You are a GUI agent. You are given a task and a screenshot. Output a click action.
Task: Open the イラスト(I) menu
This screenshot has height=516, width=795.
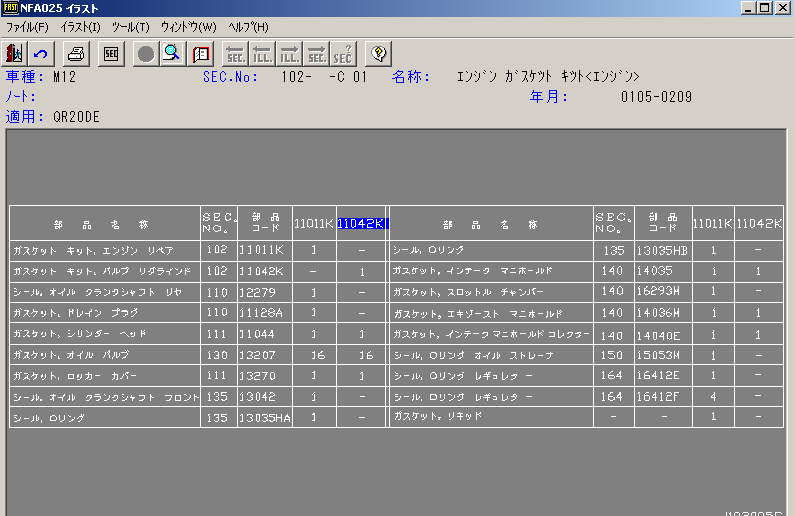(x=80, y=27)
